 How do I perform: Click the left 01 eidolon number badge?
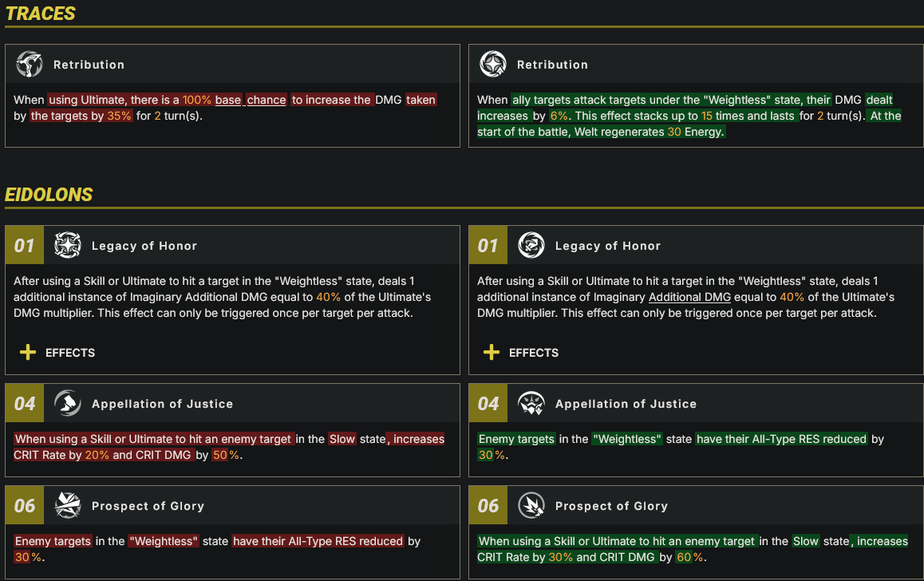tap(24, 245)
